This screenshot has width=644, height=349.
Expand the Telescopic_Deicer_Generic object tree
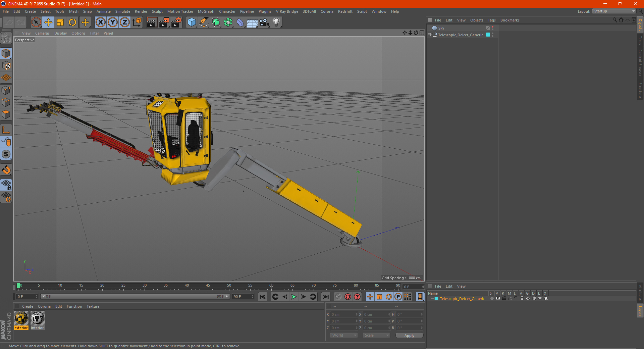pyautogui.click(x=429, y=35)
